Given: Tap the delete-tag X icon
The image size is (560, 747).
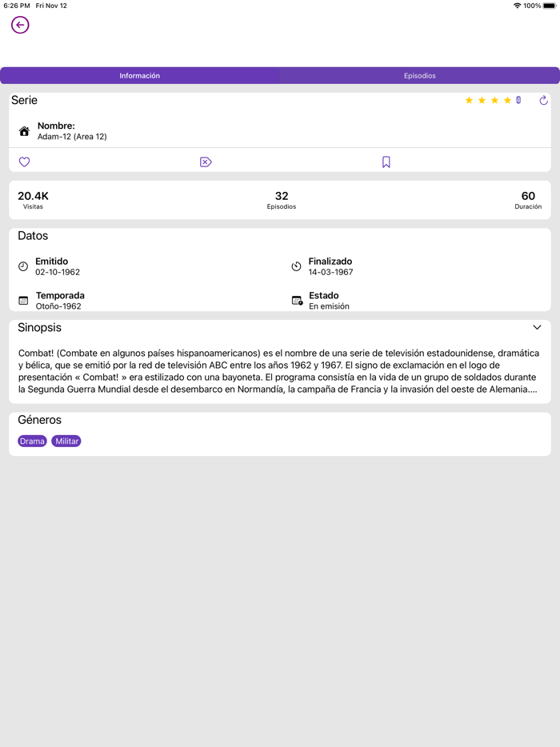Looking at the screenshot, I should coord(206,162).
